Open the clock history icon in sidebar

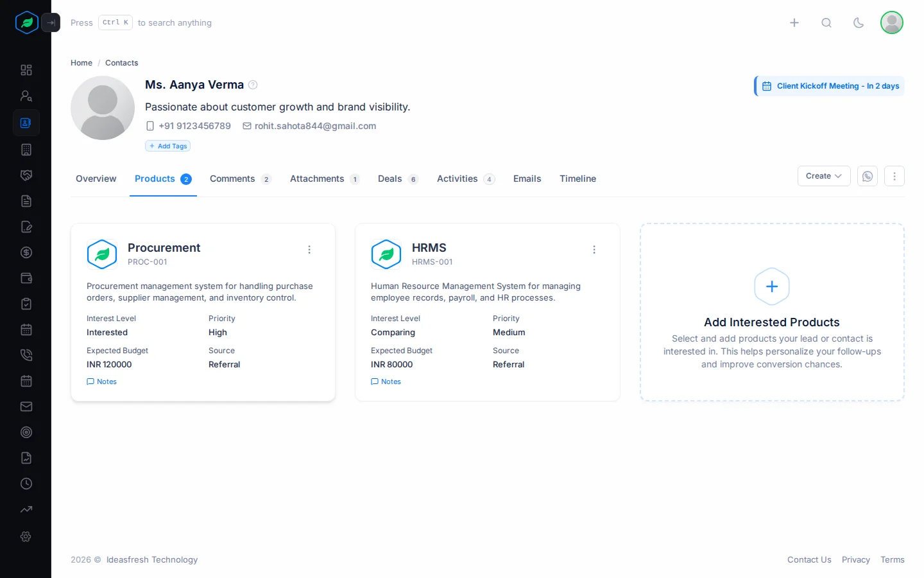tap(26, 484)
